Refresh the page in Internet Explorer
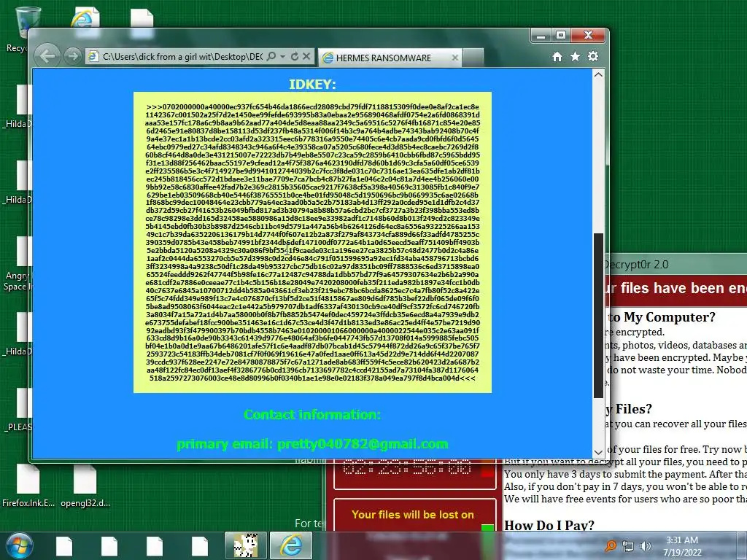 [295, 56]
